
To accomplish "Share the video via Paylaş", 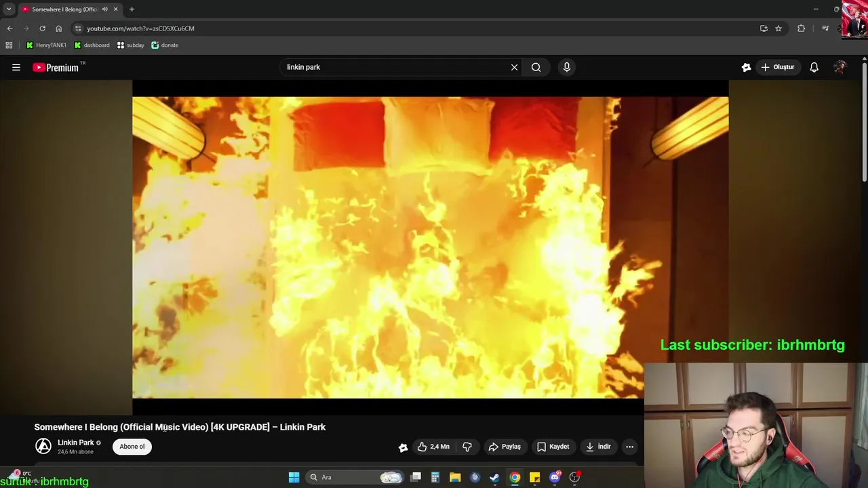I will 505,447.
